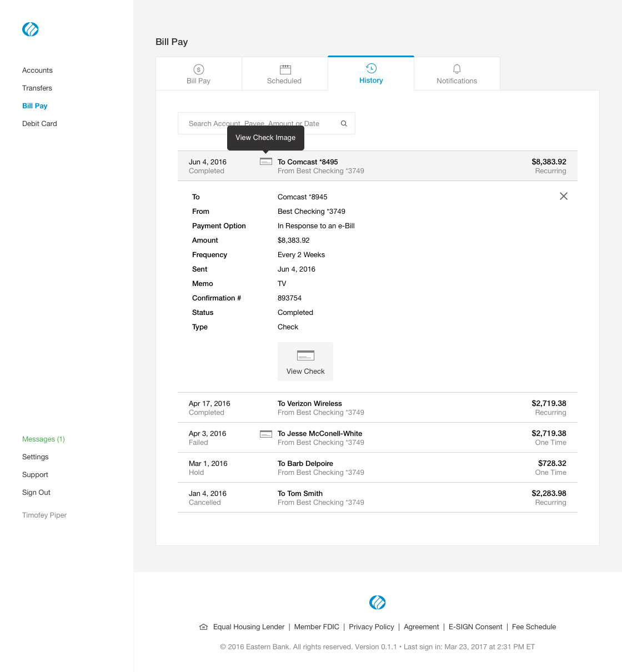The image size is (622, 672).
Task: Open the E-SIGN Consent link
Action: (475, 627)
